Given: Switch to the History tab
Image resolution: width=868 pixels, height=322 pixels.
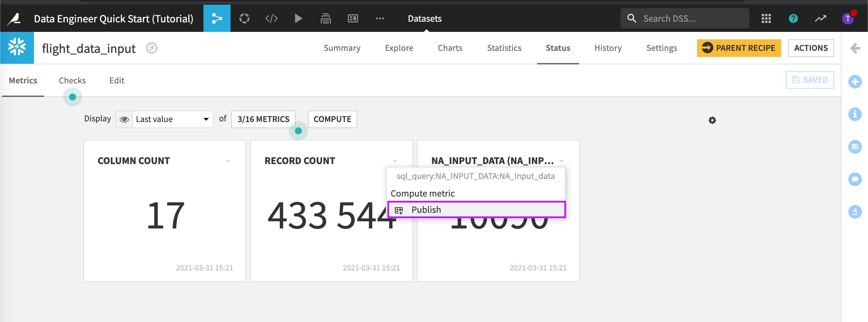Looking at the screenshot, I should (608, 48).
